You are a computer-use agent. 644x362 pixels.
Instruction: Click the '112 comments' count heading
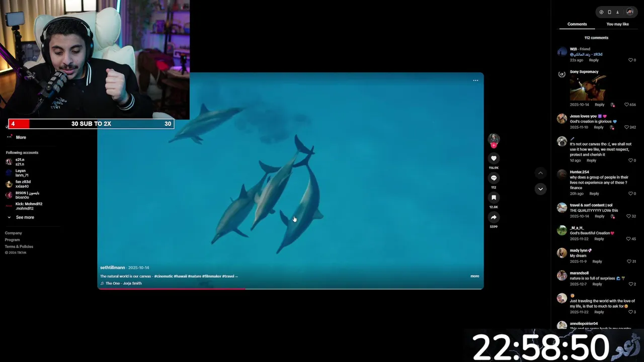coord(596,38)
